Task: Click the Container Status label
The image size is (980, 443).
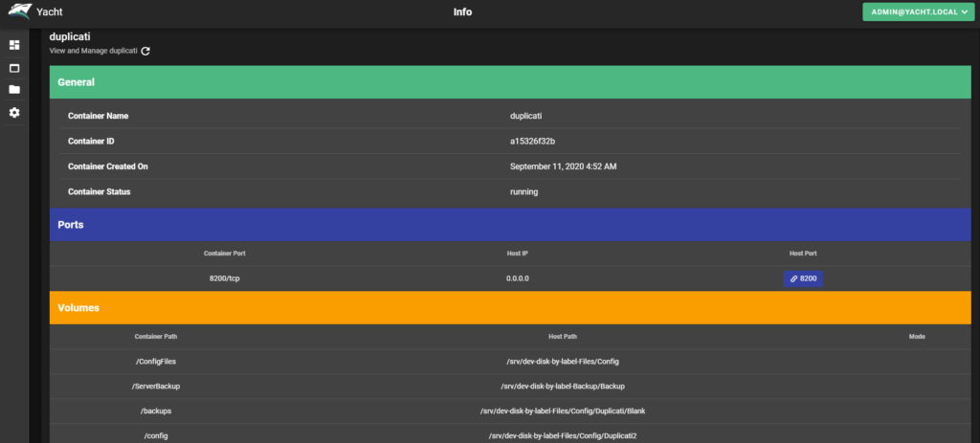Action: (x=99, y=191)
